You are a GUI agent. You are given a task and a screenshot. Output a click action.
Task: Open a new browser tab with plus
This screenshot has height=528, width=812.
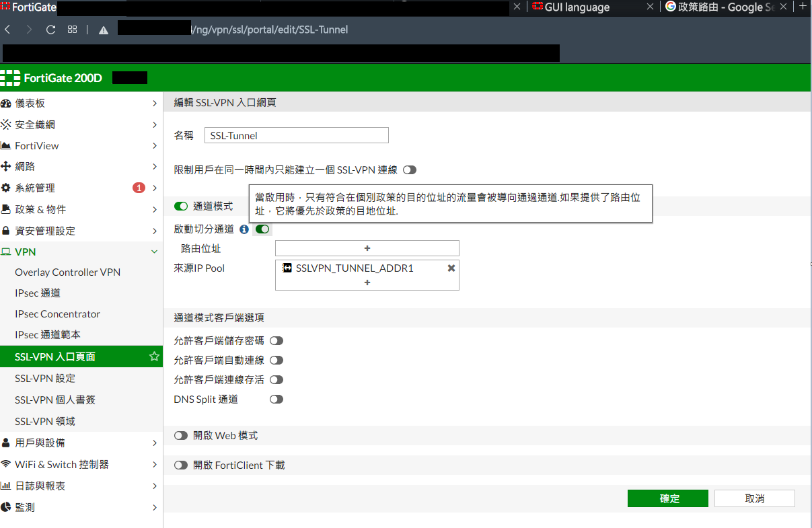803,7
